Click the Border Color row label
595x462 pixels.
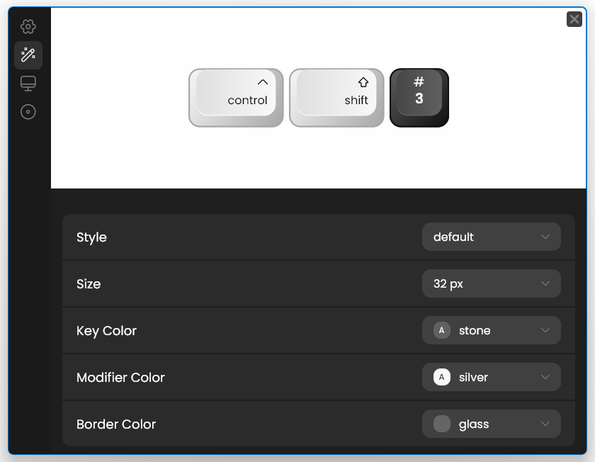[x=116, y=424]
